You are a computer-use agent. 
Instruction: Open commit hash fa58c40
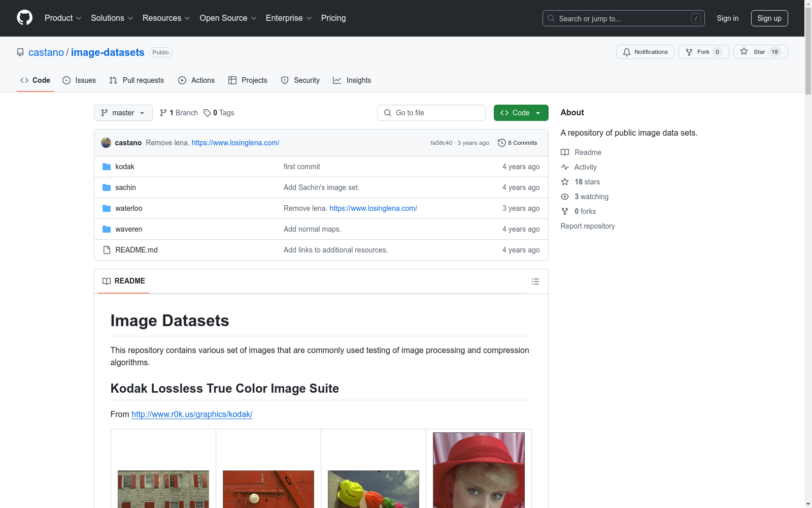click(442, 143)
